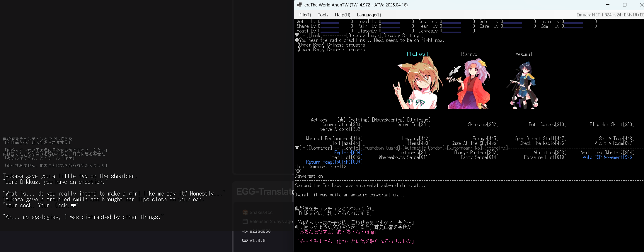Screen dimensions: 644x252
Task: Open the Help(H) menu
Action: pos(343,15)
